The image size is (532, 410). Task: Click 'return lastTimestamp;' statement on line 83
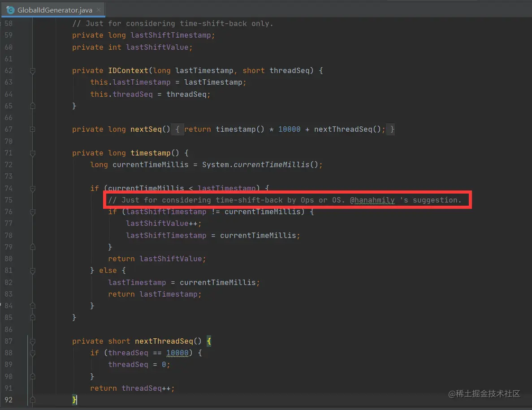(x=155, y=294)
